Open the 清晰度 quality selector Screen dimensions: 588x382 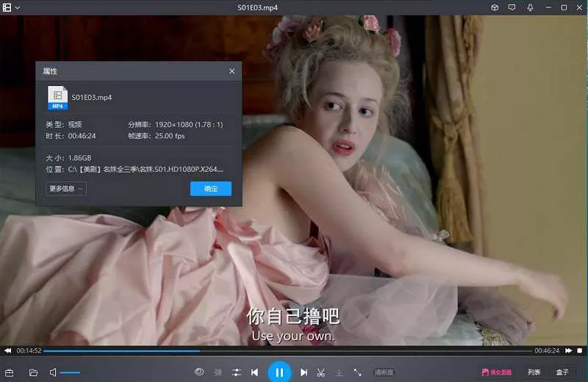click(x=384, y=372)
